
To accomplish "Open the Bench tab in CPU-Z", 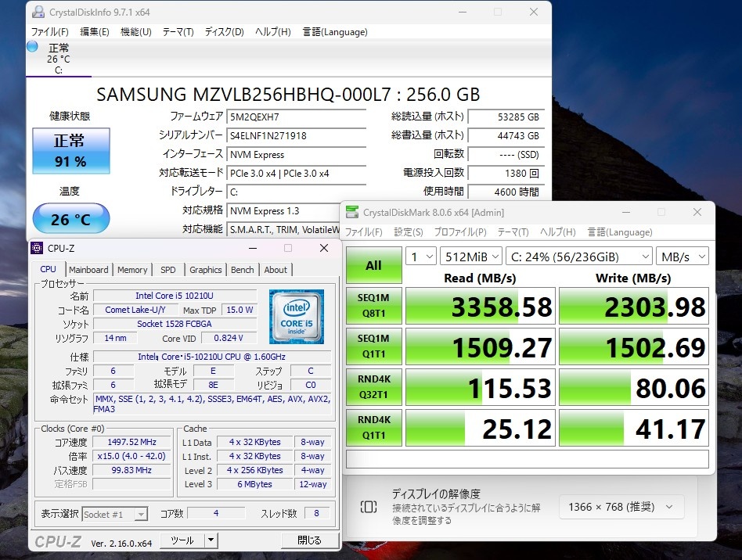I will (x=242, y=270).
